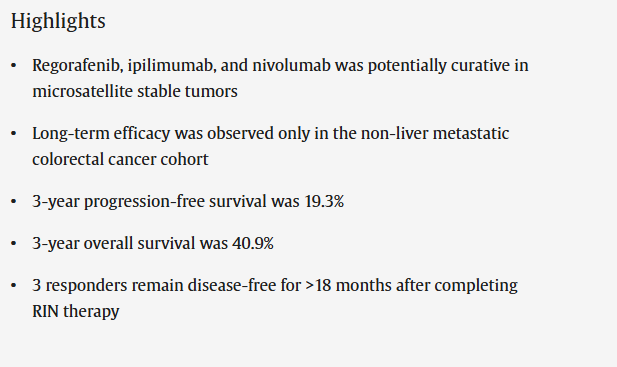Click the word nivolumab in first bullet
The width and height of the screenshot is (617, 367).
coord(292,65)
